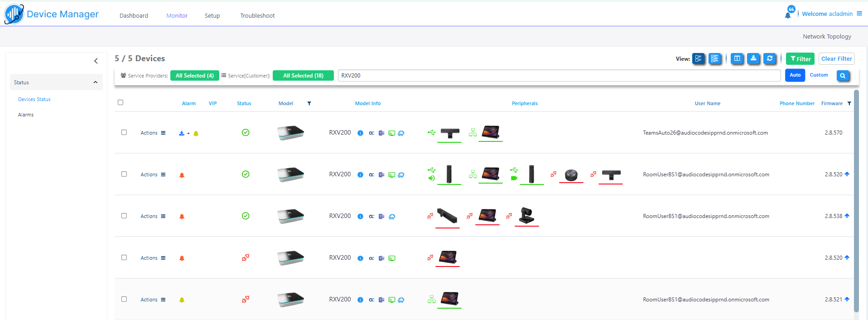The height and width of the screenshot is (320, 868).
Task: Collapse the Status section in sidebar
Action: [x=95, y=82]
